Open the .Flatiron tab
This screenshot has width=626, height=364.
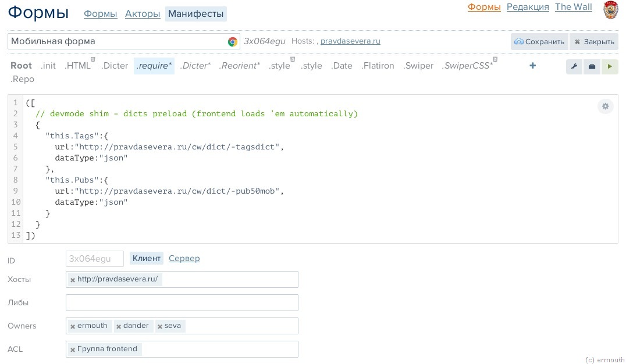[x=378, y=66]
